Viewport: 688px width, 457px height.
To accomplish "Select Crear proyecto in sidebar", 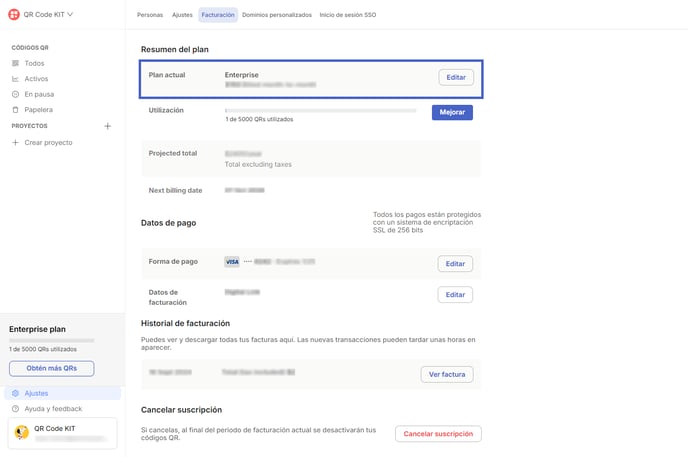I will [48, 143].
